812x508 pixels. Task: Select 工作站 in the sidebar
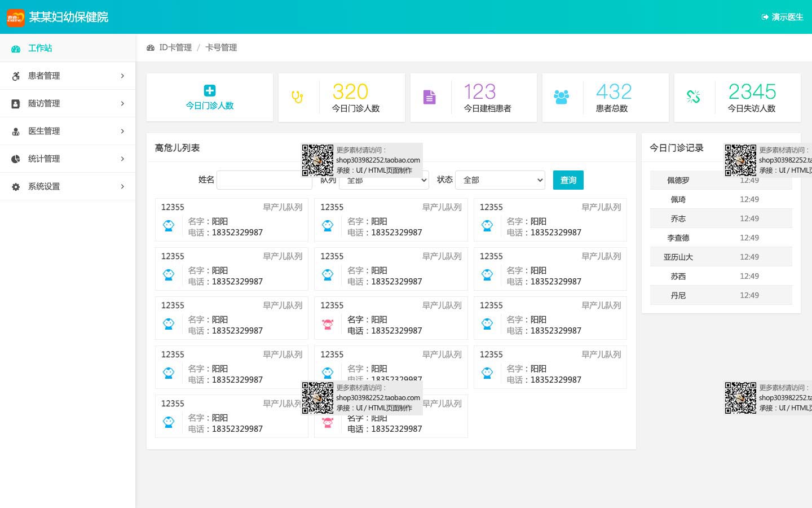[40, 48]
